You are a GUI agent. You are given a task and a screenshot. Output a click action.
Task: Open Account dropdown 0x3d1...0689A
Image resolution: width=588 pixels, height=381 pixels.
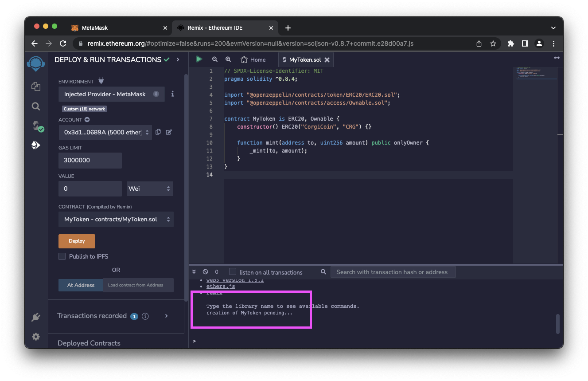pos(105,132)
